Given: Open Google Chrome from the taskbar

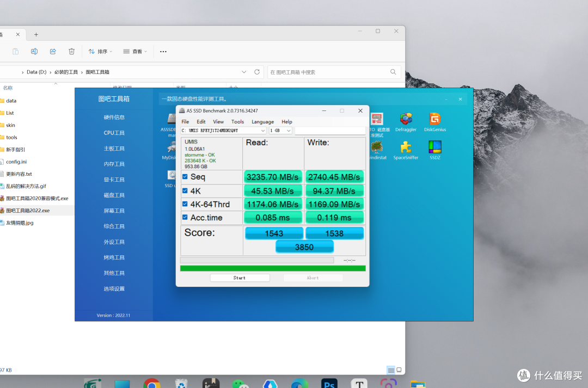Looking at the screenshot, I should (x=152, y=383).
